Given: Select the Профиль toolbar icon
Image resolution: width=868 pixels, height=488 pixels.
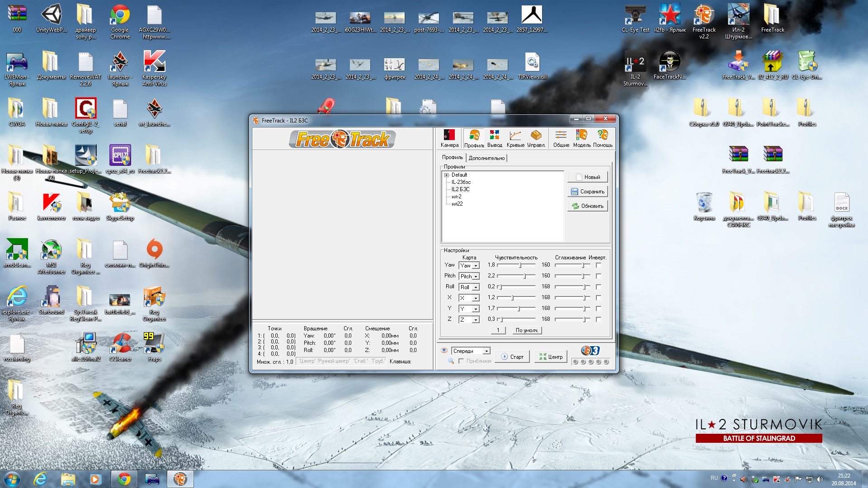Looking at the screenshot, I should coord(474,138).
